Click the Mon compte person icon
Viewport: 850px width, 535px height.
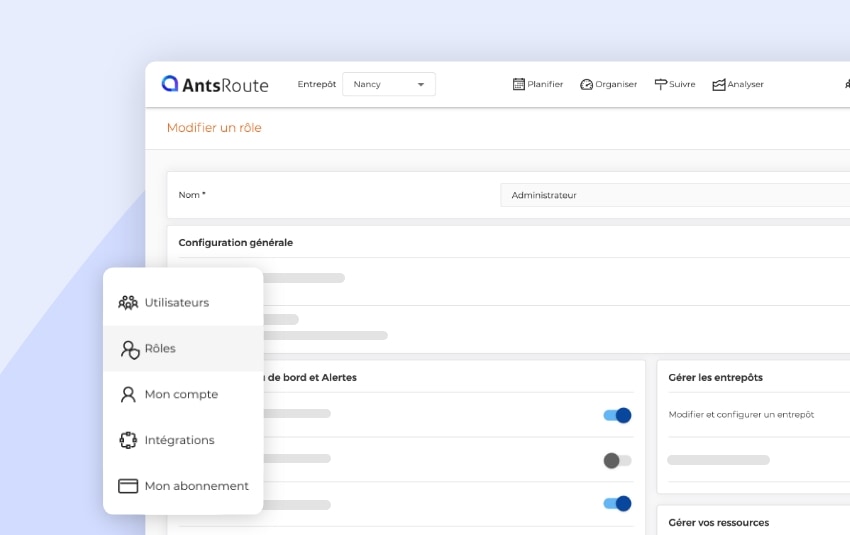click(128, 394)
